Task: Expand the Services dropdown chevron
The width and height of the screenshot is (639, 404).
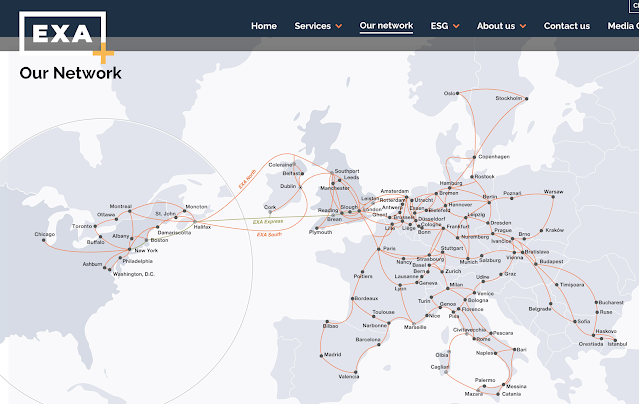Action: pos(339,26)
